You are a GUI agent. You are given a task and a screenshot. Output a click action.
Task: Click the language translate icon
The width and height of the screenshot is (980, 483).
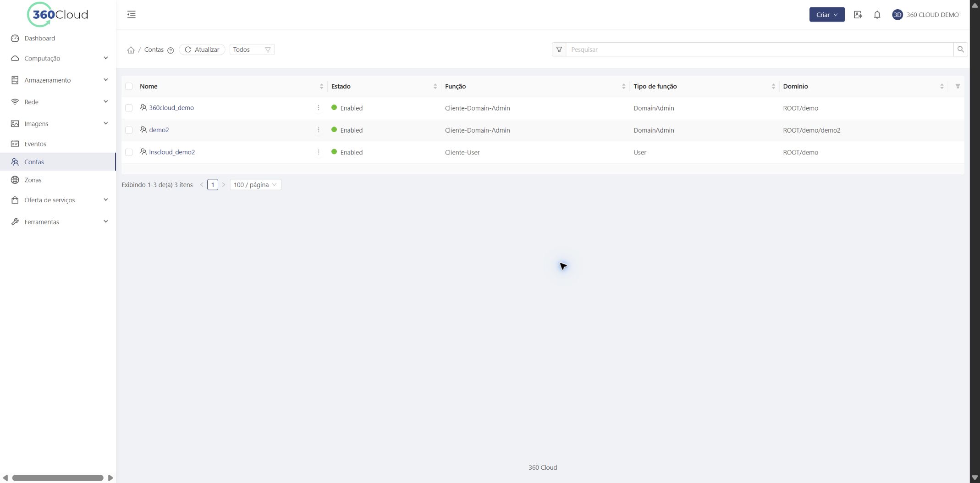858,15
